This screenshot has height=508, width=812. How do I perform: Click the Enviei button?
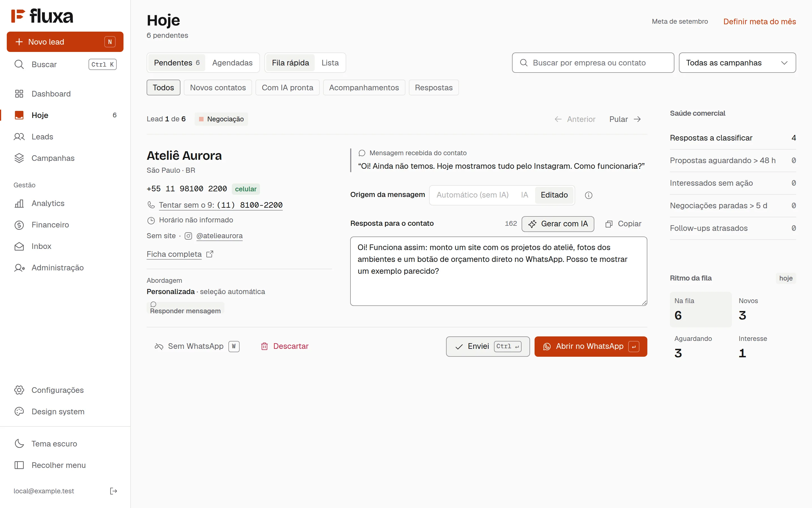[487, 346]
